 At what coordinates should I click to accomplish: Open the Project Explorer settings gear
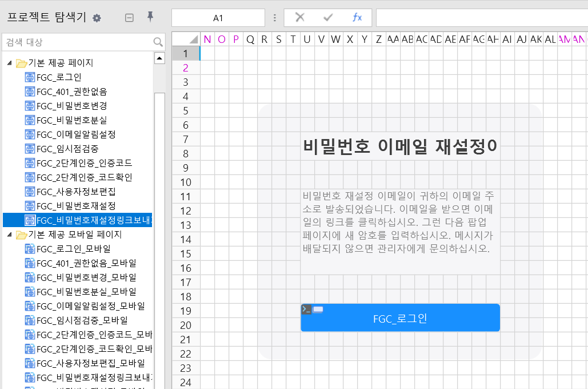coord(97,18)
